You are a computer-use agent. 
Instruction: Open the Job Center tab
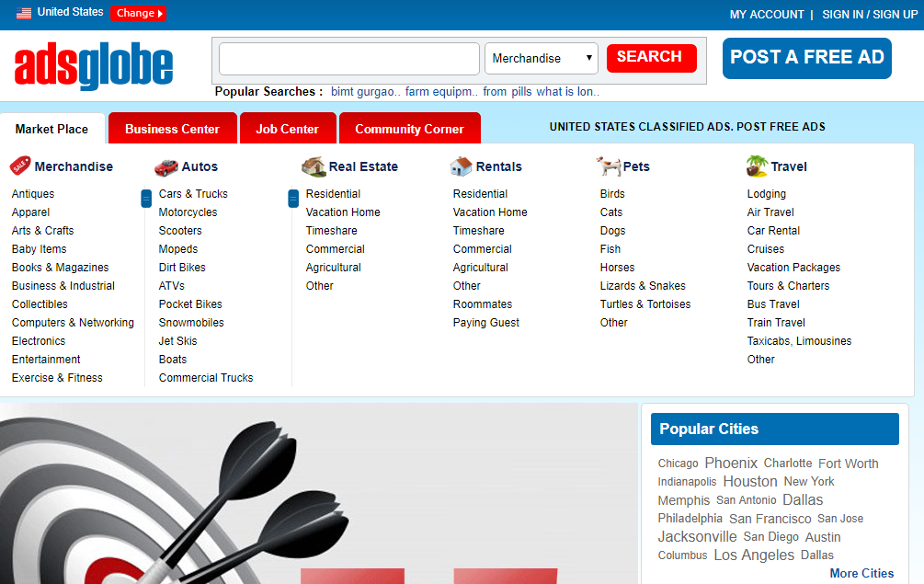(287, 129)
